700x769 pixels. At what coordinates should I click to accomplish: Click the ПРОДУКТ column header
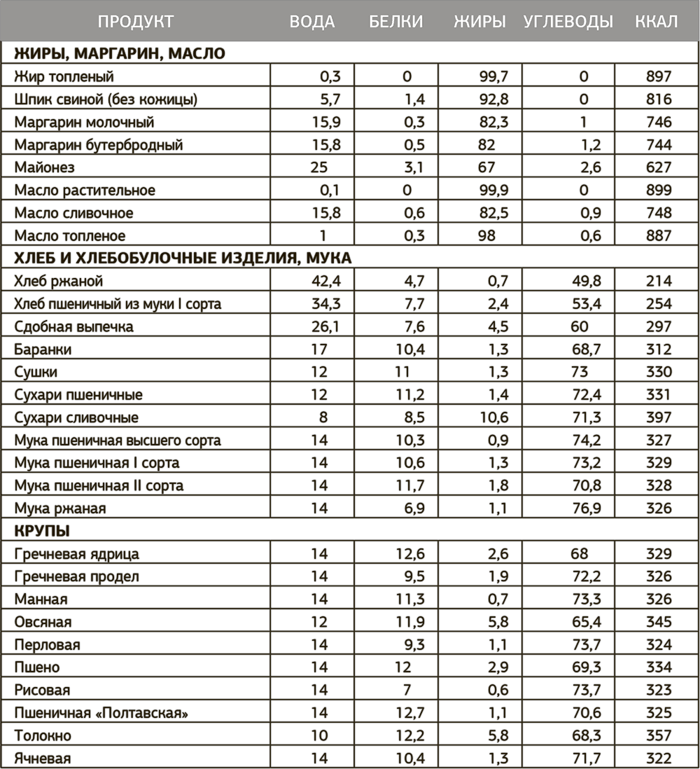point(136,22)
